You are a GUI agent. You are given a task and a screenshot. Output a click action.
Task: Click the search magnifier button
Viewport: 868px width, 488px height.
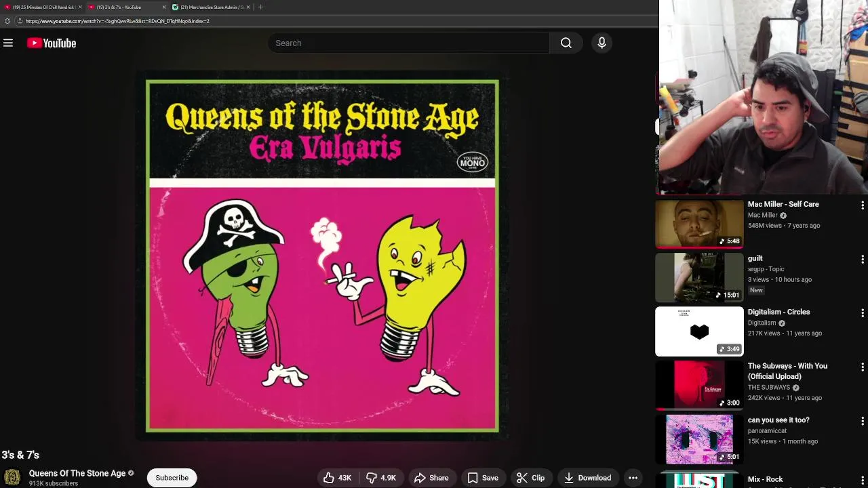[566, 43]
